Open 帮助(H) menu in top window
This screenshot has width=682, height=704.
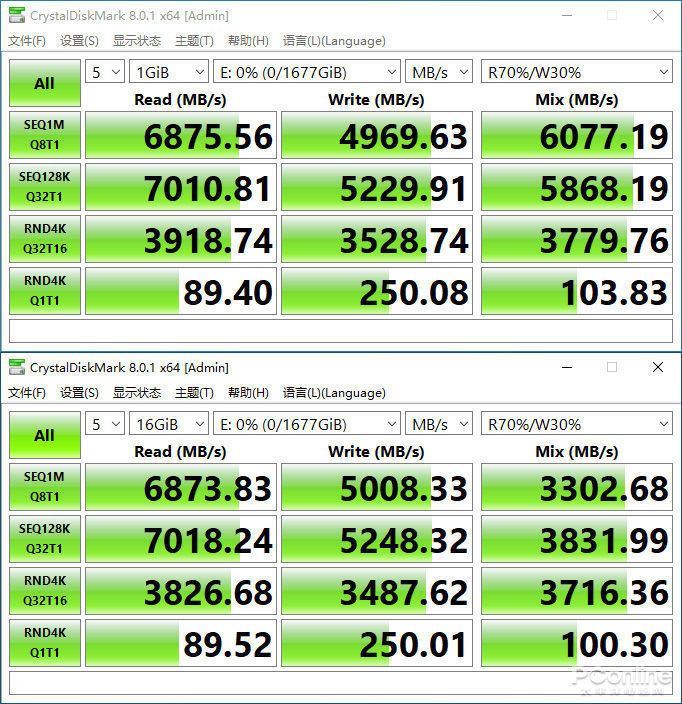click(248, 41)
